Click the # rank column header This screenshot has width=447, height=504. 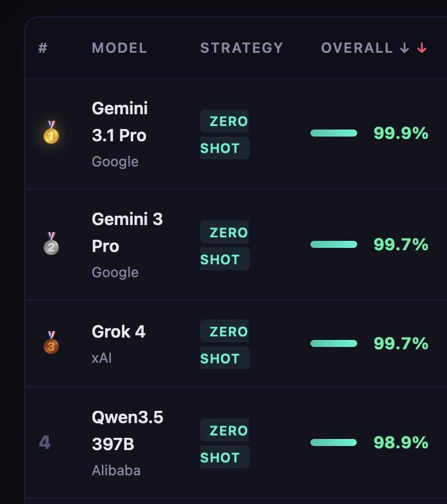coord(43,48)
